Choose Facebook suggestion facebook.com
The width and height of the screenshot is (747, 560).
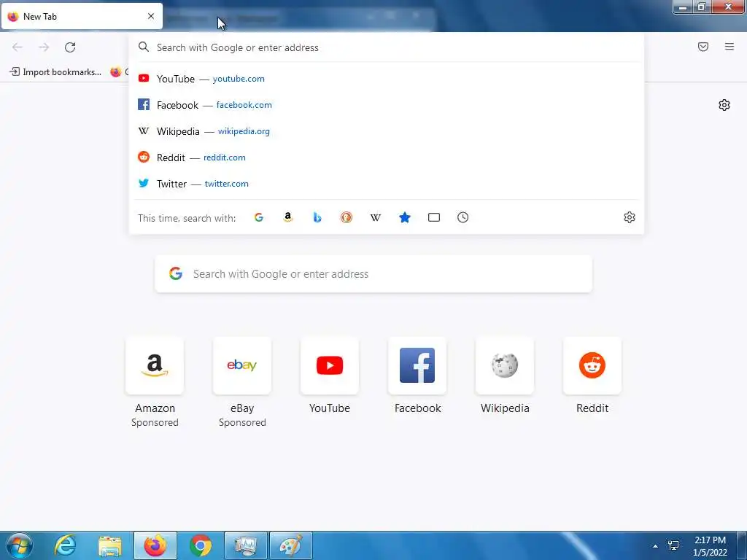pyautogui.click(x=387, y=105)
